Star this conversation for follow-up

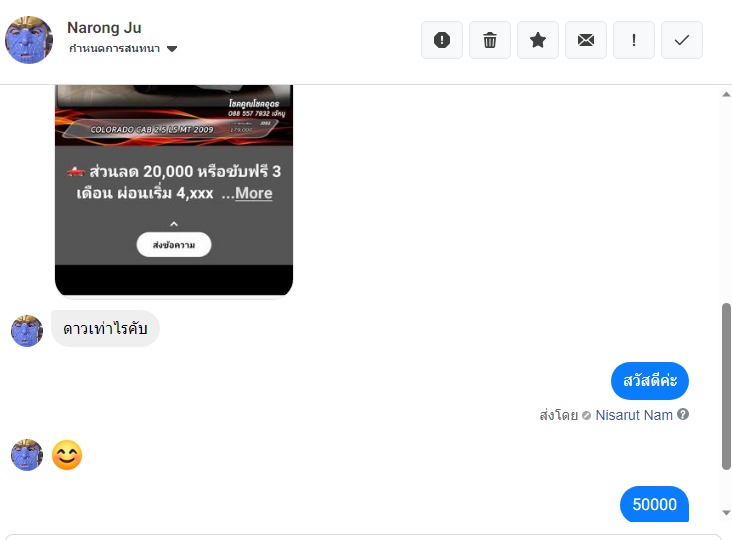[x=538, y=40]
